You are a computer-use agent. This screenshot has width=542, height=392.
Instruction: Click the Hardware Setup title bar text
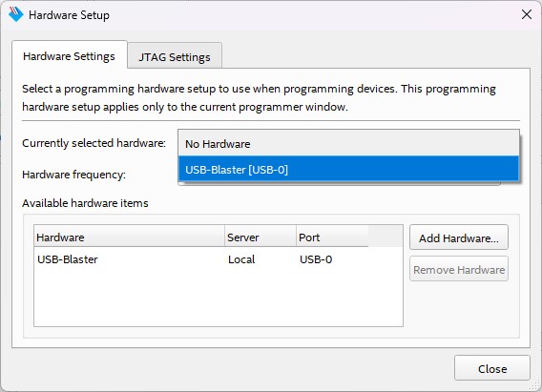tap(69, 15)
